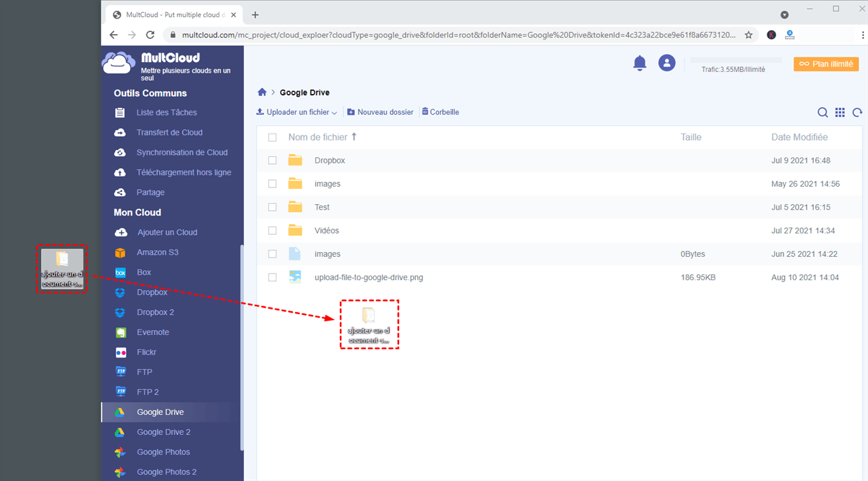Screen dimensions: 868x481
Task: Click the Dropbox folder icon in file list
Action: point(295,160)
